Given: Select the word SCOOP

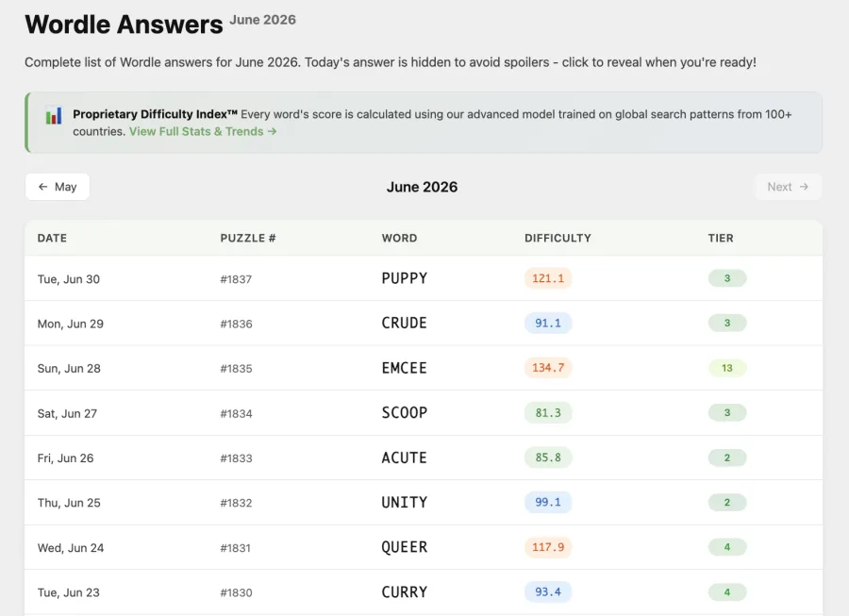Looking at the screenshot, I should coord(405,413).
